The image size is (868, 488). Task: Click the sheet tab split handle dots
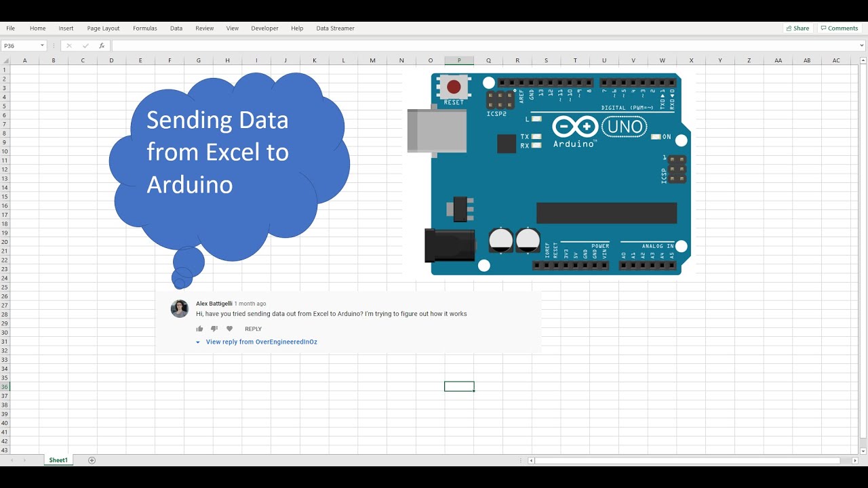coord(522,460)
